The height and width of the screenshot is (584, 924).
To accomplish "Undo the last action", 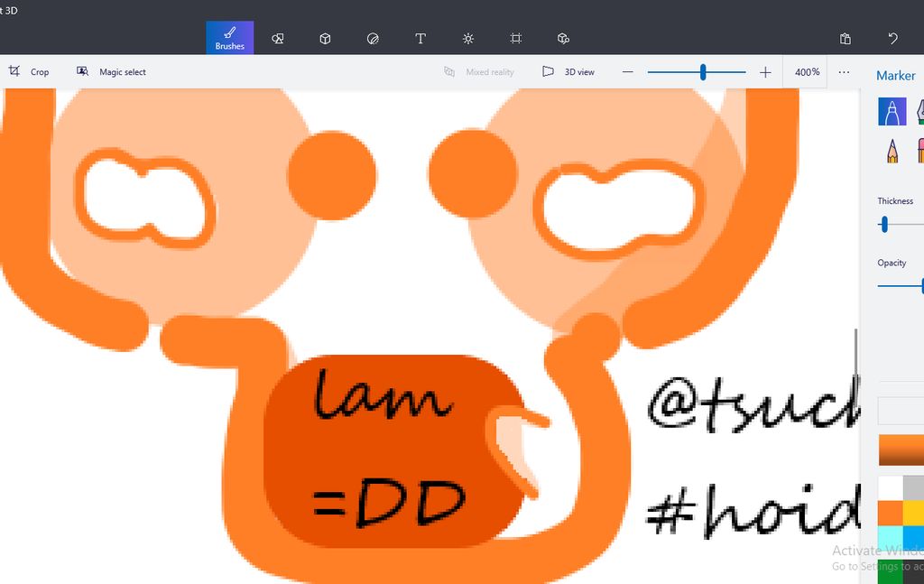I will pos(892,38).
